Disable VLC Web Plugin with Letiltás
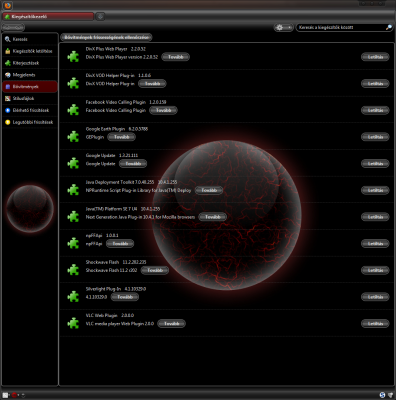The image size is (396, 400). point(375,324)
